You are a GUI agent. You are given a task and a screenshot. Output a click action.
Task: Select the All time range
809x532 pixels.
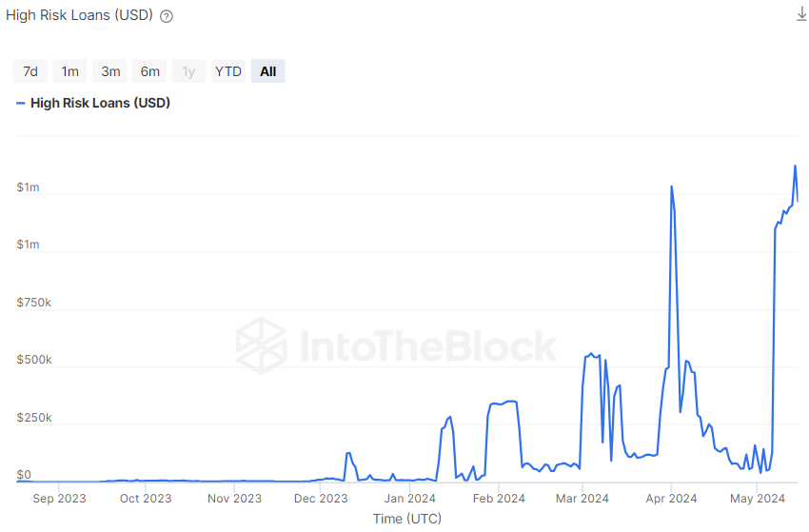(268, 71)
